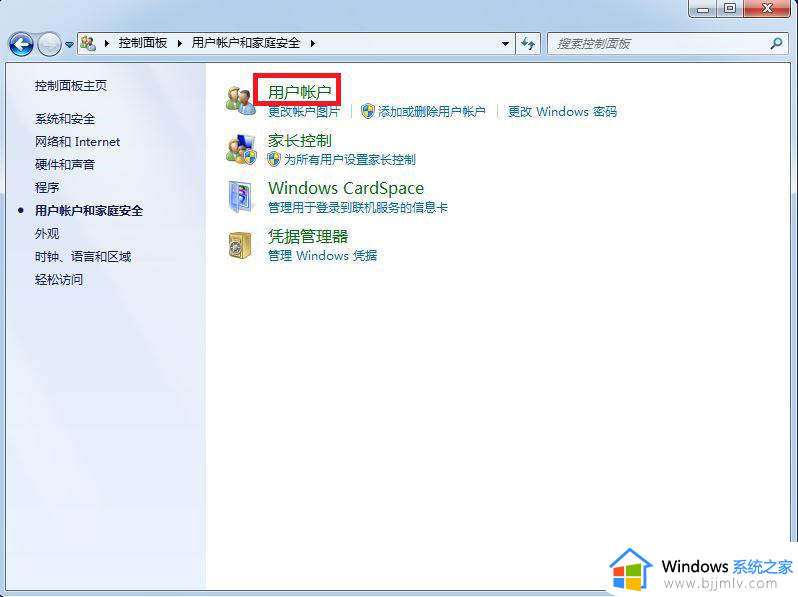Click 更改 Windows 密码 link
798x597 pixels.
pyautogui.click(x=562, y=111)
